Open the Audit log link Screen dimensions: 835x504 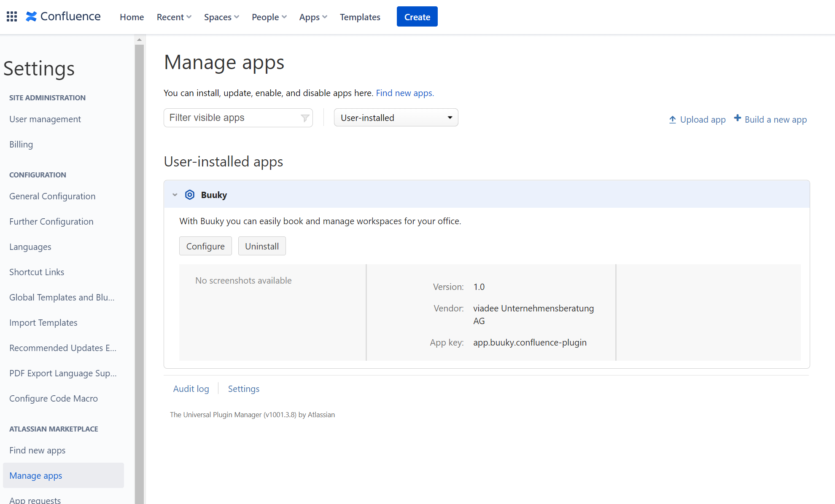191,389
